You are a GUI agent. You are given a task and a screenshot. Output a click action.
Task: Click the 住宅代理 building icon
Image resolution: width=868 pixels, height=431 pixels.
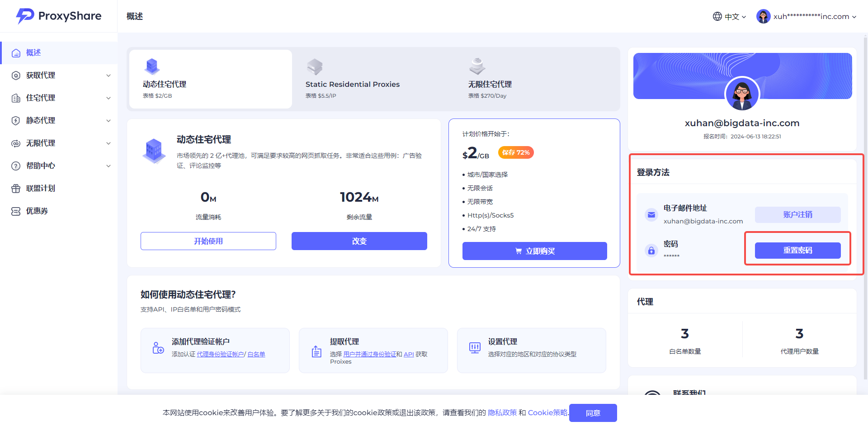[x=16, y=98]
